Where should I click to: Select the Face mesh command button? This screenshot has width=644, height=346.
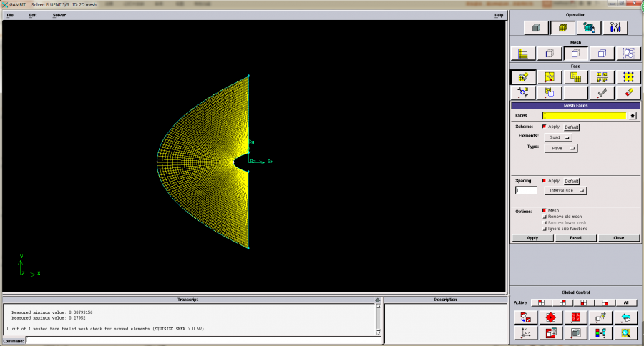[x=576, y=54]
